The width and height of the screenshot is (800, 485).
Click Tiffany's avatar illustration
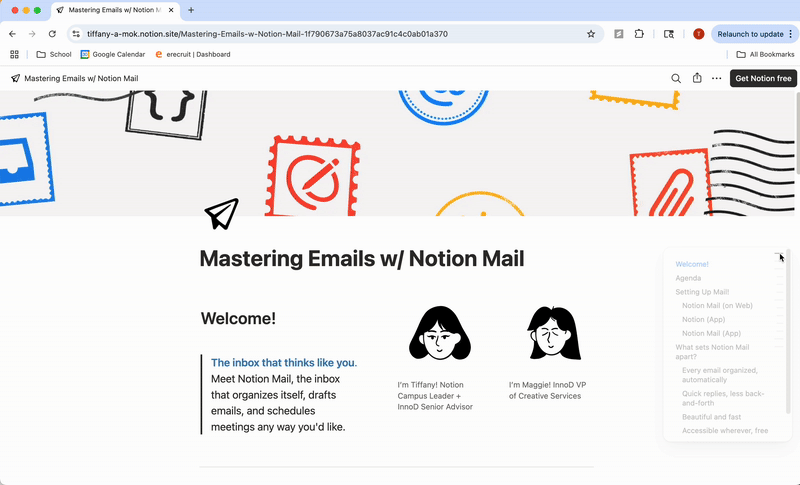440,333
